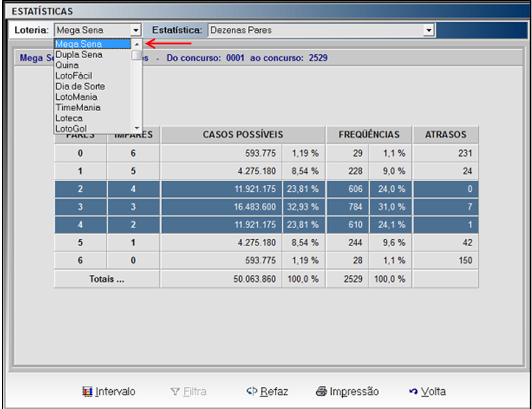Click the atraso value 24

click(446, 171)
